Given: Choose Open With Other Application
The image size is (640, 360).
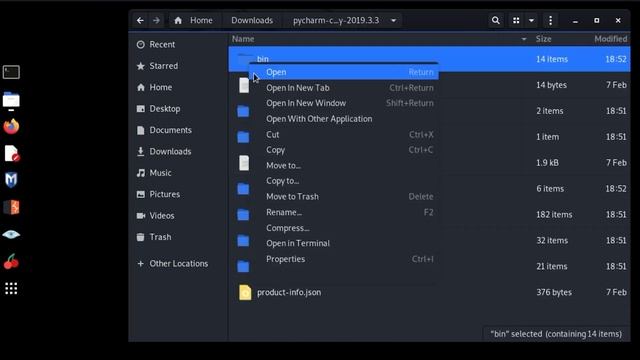Looking at the screenshot, I should point(344,119).
